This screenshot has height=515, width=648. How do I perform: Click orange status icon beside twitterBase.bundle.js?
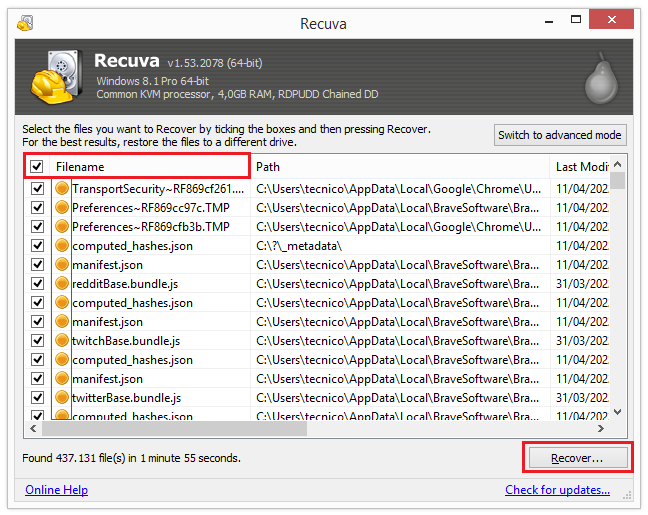pyautogui.click(x=62, y=398)
